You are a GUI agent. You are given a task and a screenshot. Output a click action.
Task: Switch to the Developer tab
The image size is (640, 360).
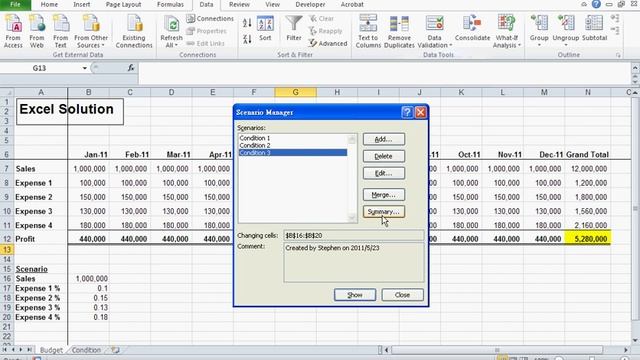310,4
